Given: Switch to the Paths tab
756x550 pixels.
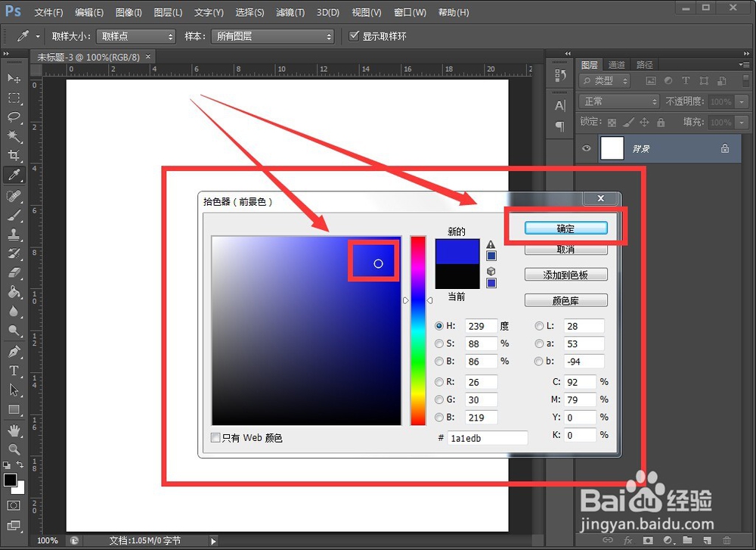Looking at the screenshot, I should 644,64.
